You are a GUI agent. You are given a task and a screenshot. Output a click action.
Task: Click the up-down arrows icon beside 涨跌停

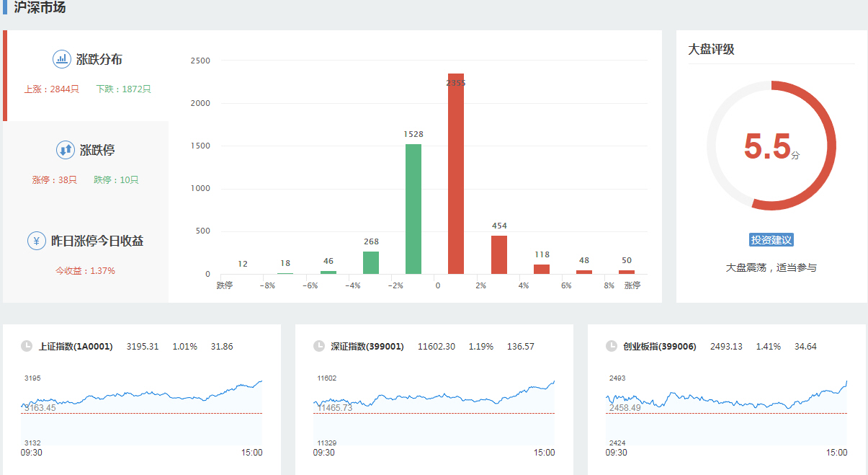(x=66, y=150)
